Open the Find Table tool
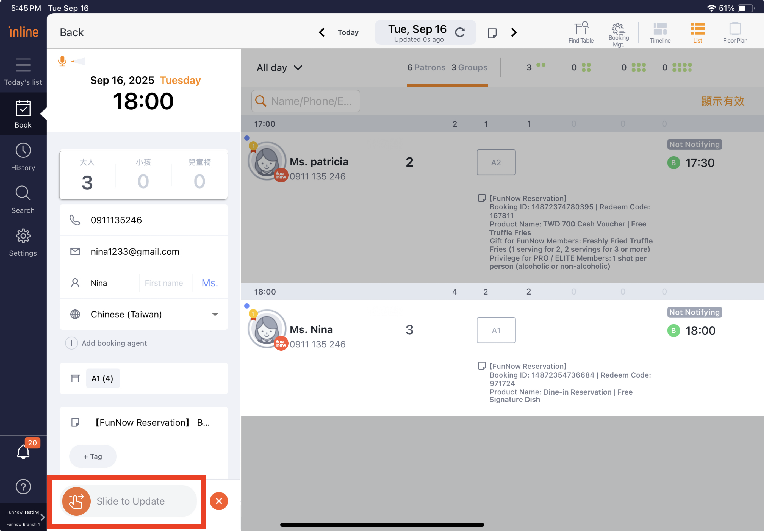This screenshot has width=765, height=532. coord(581,33)
